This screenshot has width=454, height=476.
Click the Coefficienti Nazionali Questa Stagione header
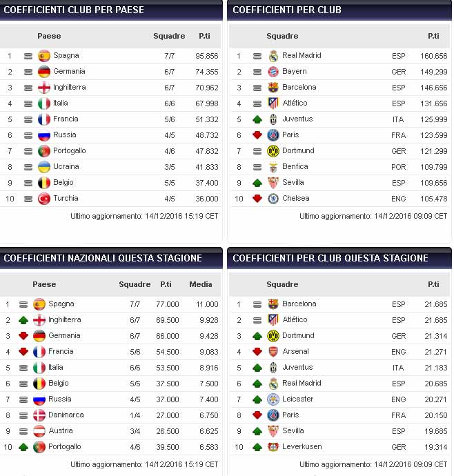(x=103, y=258)
